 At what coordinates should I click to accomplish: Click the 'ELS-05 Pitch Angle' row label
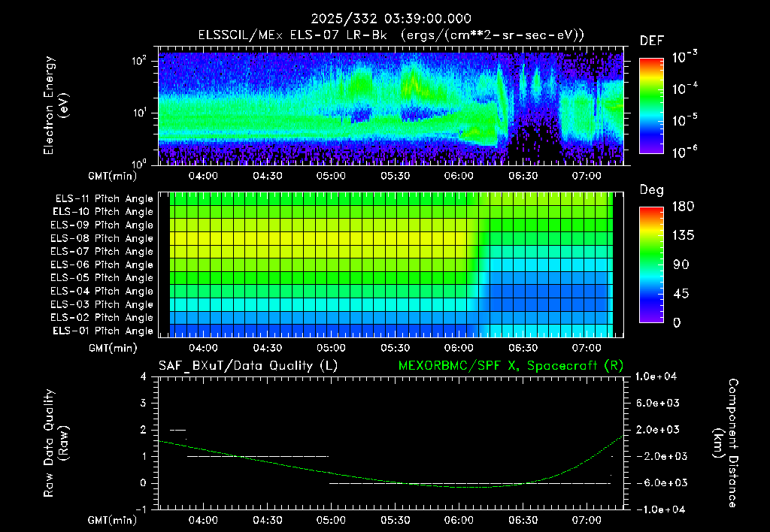tap(102, 278)
